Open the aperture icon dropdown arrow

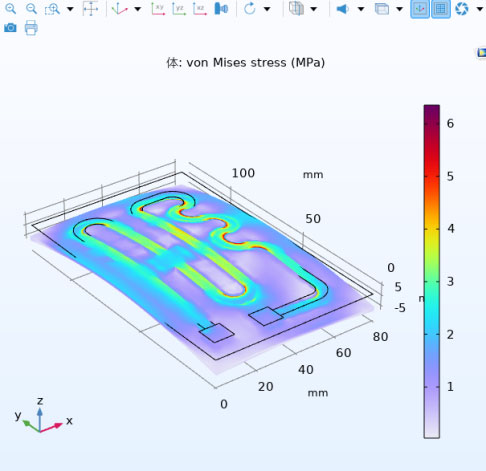479,9
